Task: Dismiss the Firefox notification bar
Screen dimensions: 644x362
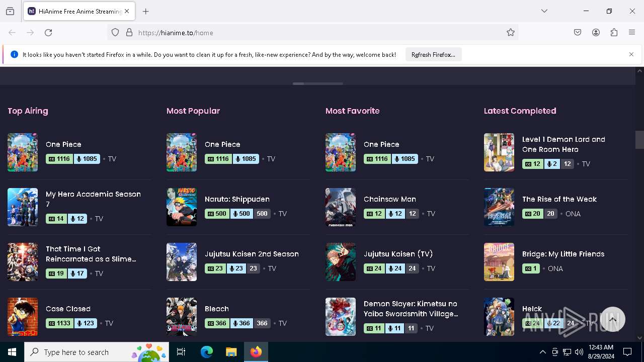Action: pyautogui.click(x=631, y=54)
